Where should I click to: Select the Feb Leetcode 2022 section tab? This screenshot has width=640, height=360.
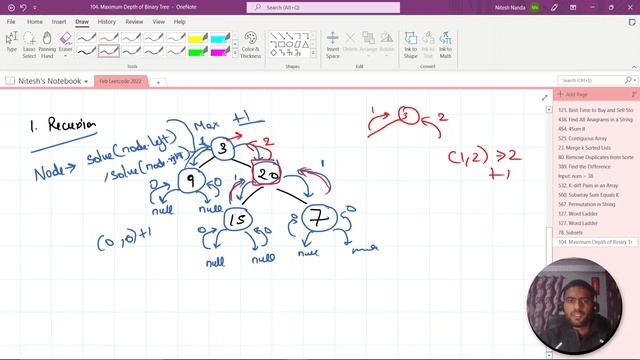coord(120,81)
